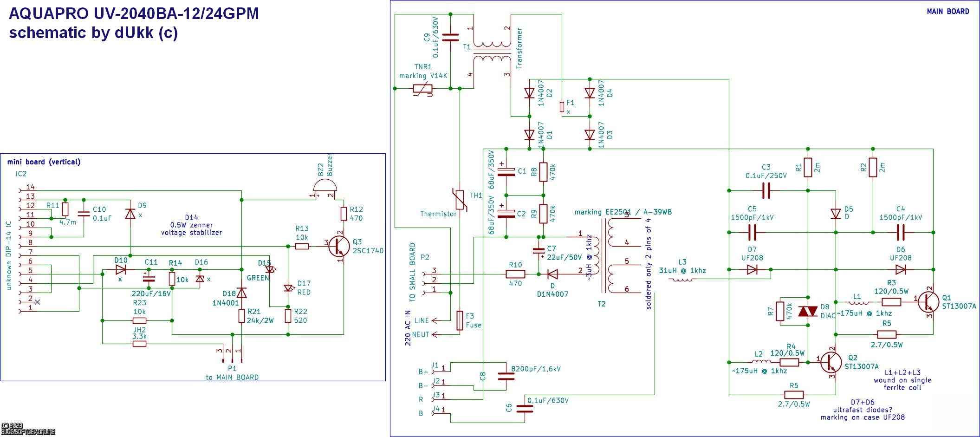
Task: Click the Q3 2SC1740 transistor symbol
Action: click(x=339, y=246)
